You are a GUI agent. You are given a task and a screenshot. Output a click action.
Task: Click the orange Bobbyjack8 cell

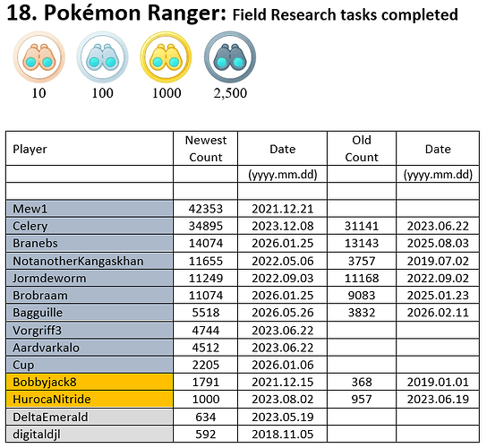point(90,382)
